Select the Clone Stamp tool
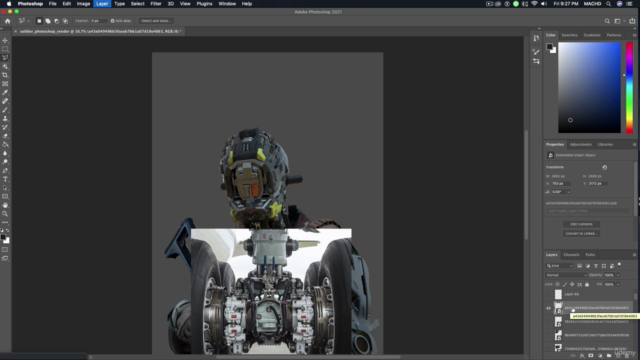The image size is (640, 360). [5, 118]
